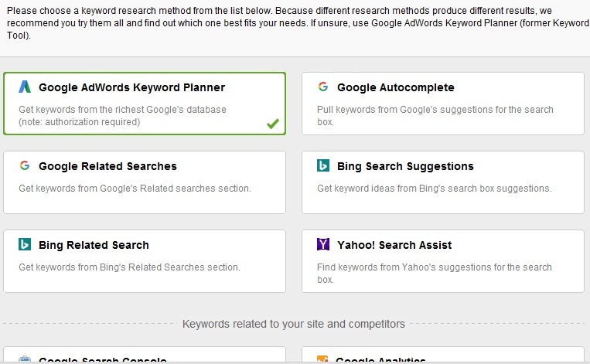Click the Google Autocomplete G icon
This screenshot has width=590, height=364.
pyautogui.click(x=323, y=87)
